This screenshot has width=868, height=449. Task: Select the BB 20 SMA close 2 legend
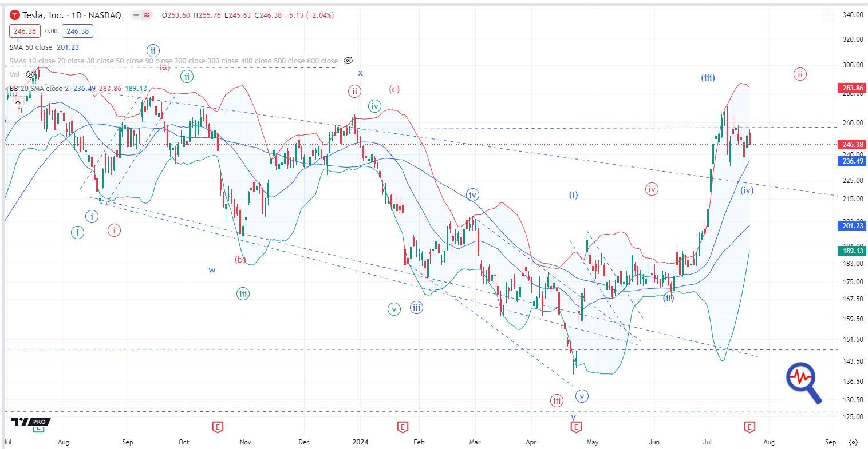click(x=39, y=89)
